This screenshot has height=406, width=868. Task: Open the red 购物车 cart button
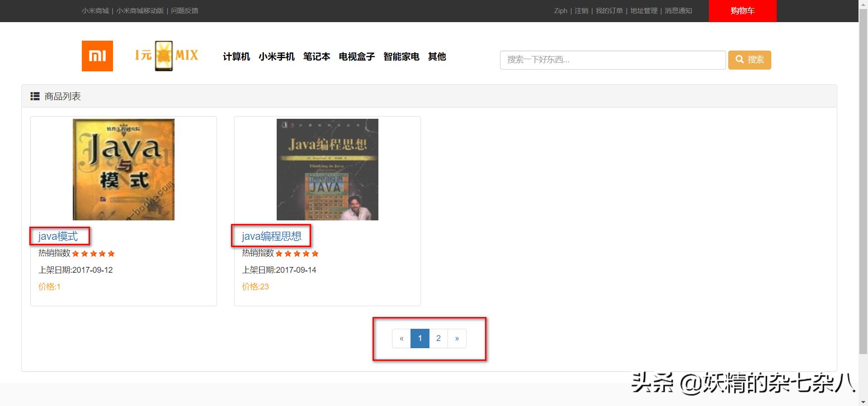click(x=742, y=11)
